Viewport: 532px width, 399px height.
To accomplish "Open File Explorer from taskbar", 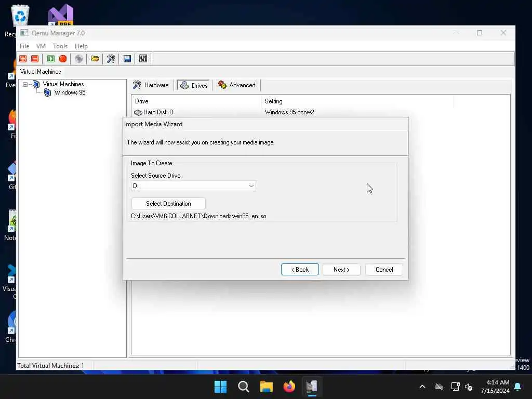I will 267,387.
